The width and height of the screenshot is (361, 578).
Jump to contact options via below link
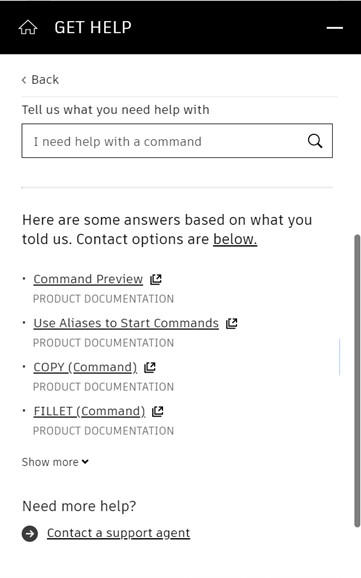click(x=235, y=239)
